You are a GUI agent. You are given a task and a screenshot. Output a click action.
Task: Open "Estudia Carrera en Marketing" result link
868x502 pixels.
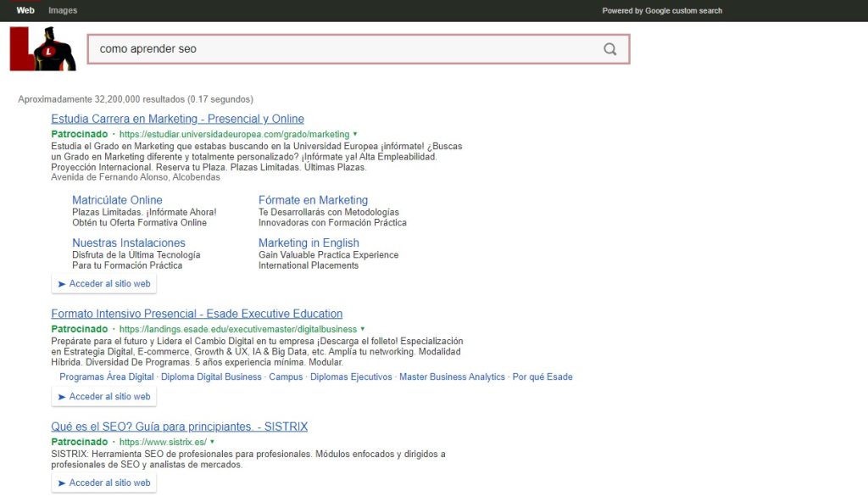[177, 119]
